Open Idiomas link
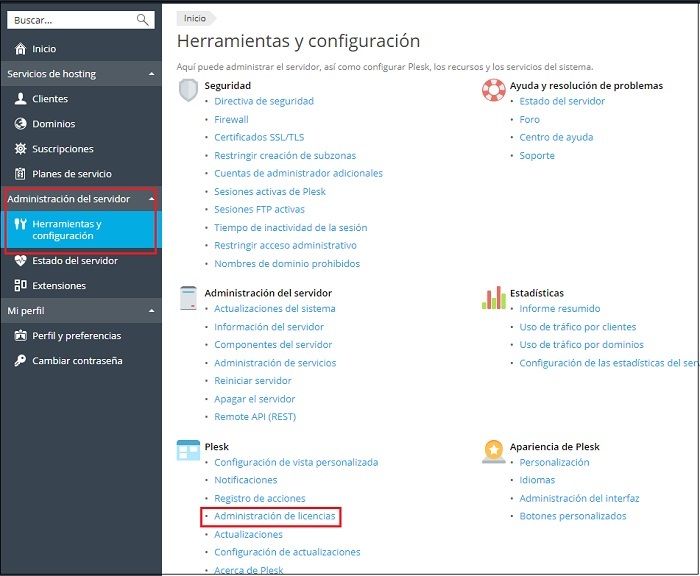This screenshot has height=576, width=700. click(537, 480)
